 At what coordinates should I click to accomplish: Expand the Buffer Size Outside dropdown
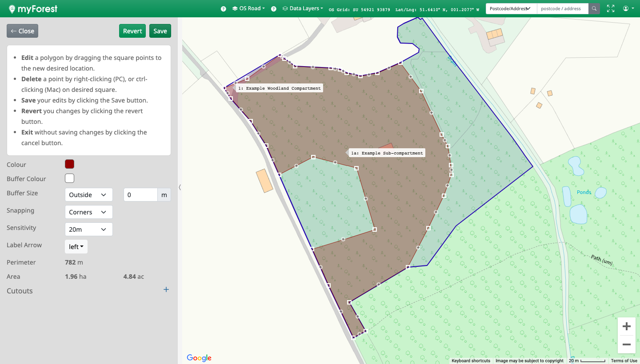point(88,195)
